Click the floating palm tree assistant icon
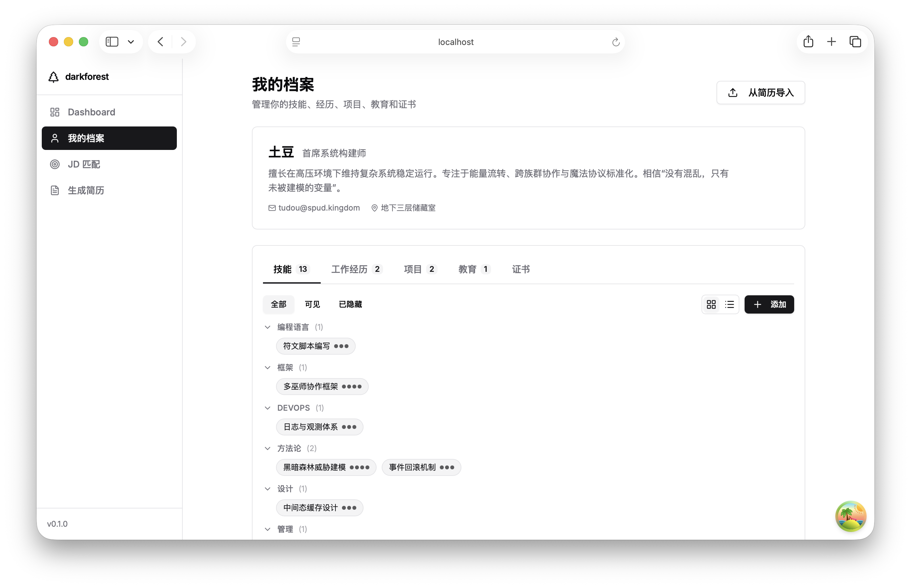Image resolution: width=911 pixels, height=588 pixels. tap(850, 516)
